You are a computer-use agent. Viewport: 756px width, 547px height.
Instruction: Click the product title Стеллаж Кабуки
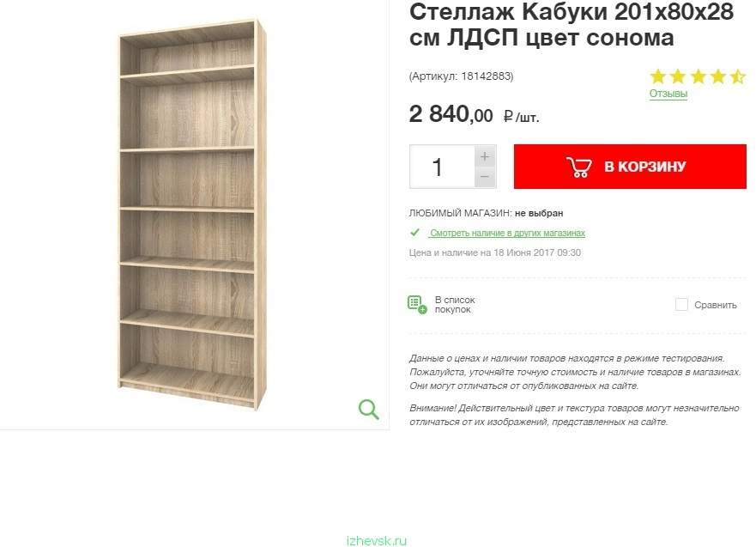coord(572,24)
